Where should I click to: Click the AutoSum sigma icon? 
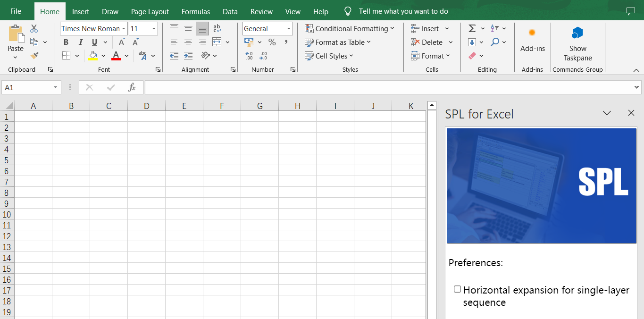[x=472, y=29]
